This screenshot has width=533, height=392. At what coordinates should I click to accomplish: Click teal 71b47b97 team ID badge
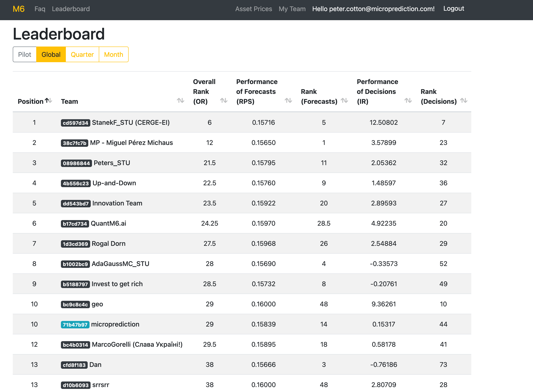point(75,325)
